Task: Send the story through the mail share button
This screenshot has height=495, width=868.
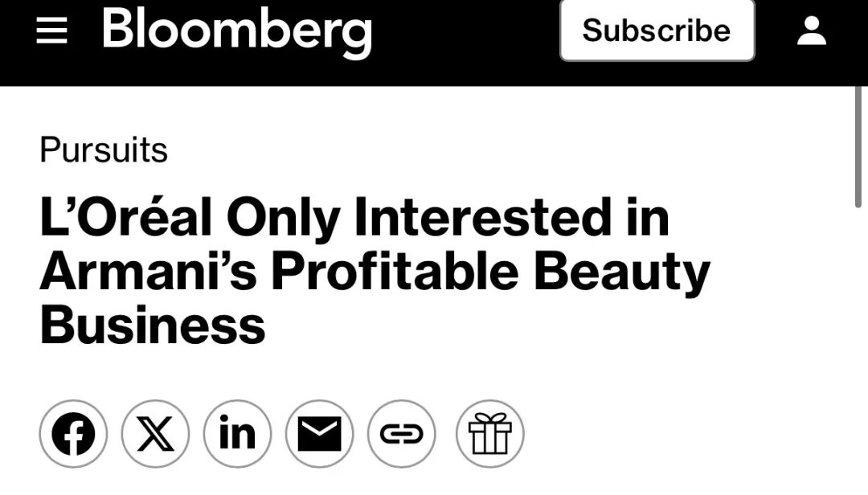Action: click(319, 434)
